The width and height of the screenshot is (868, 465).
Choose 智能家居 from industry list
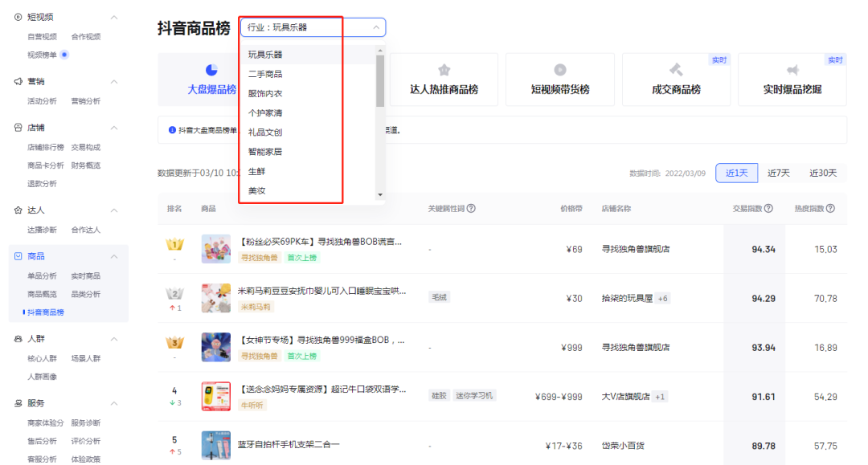pyautogui.click(x=308, y=152)
